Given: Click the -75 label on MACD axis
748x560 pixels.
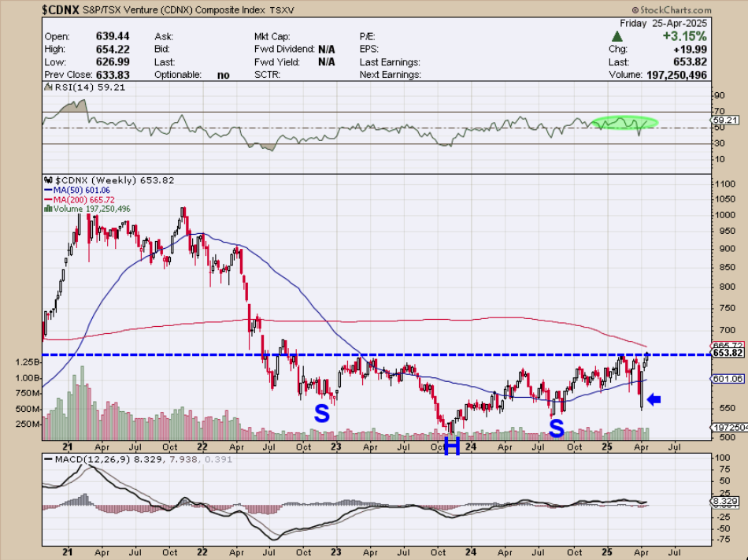Looking at the screenshot, I should [724, 540].
